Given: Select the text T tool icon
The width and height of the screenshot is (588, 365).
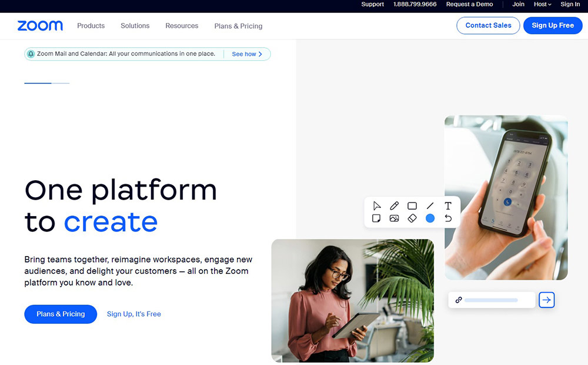Looking at the screenshot, I should click(x=447, y=206).
